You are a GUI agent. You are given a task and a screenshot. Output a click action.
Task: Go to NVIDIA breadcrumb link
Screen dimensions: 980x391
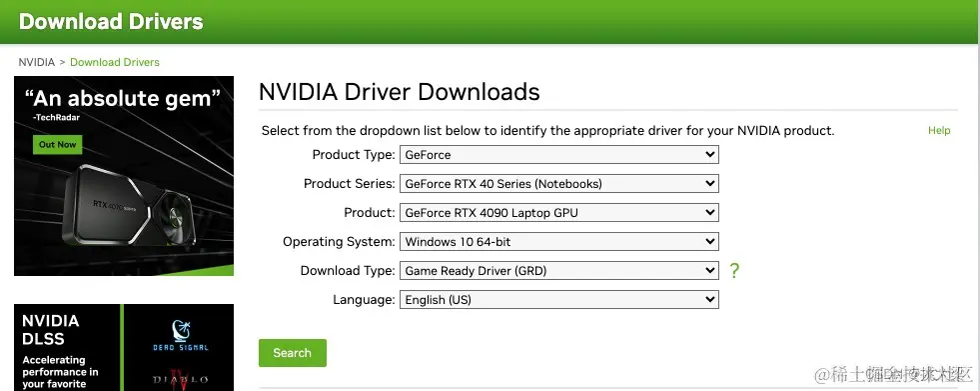point(36,62)
